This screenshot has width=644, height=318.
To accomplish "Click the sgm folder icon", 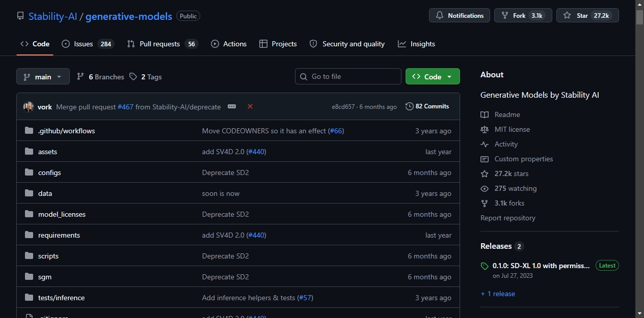I will [29, 277].
